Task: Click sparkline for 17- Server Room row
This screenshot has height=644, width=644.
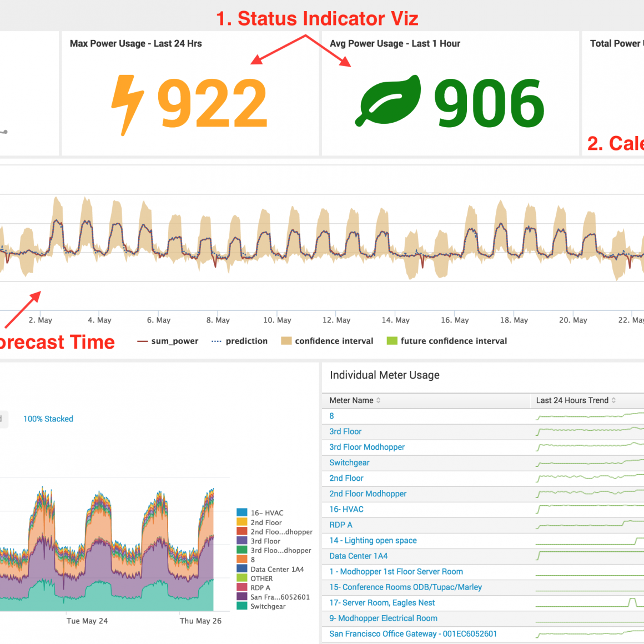Action: pos(588,602)
